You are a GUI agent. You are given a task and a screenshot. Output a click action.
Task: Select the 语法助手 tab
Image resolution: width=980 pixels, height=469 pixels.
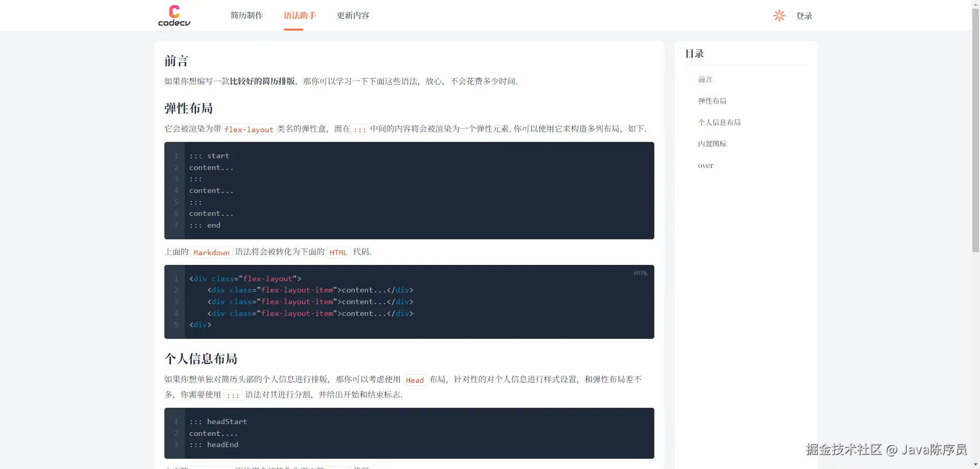point(300,15)
